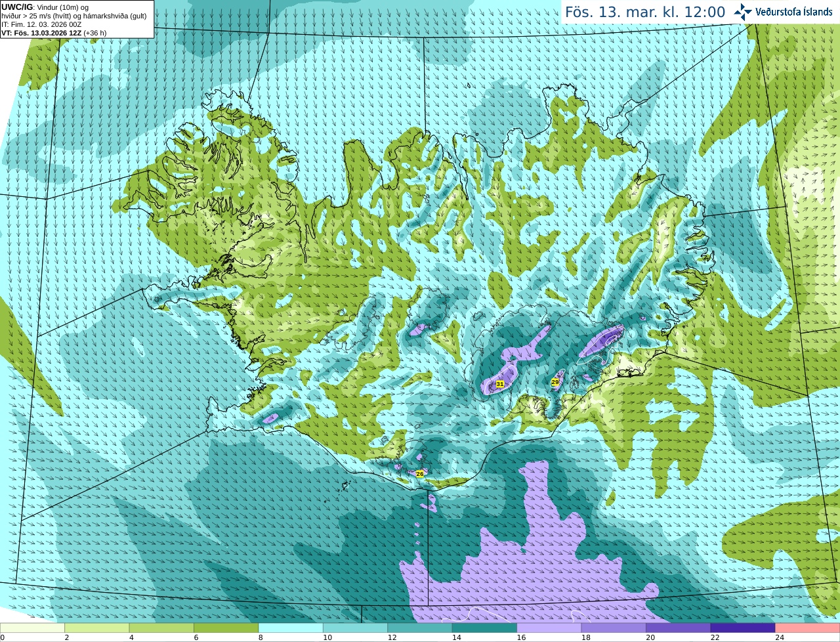This screenshot has width=840, height=642.
Task: Pick the violet 20–22 m/s swatch
Action: coord(679,628)
